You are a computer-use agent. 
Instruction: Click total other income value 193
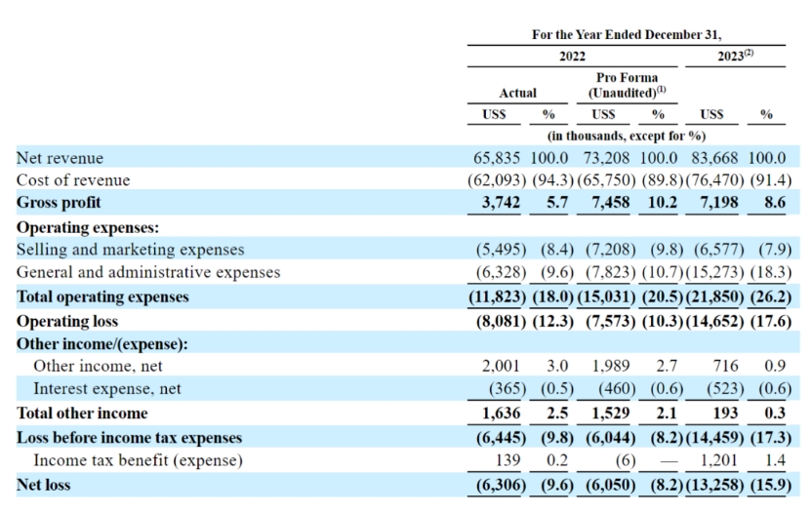coord(725,414)
